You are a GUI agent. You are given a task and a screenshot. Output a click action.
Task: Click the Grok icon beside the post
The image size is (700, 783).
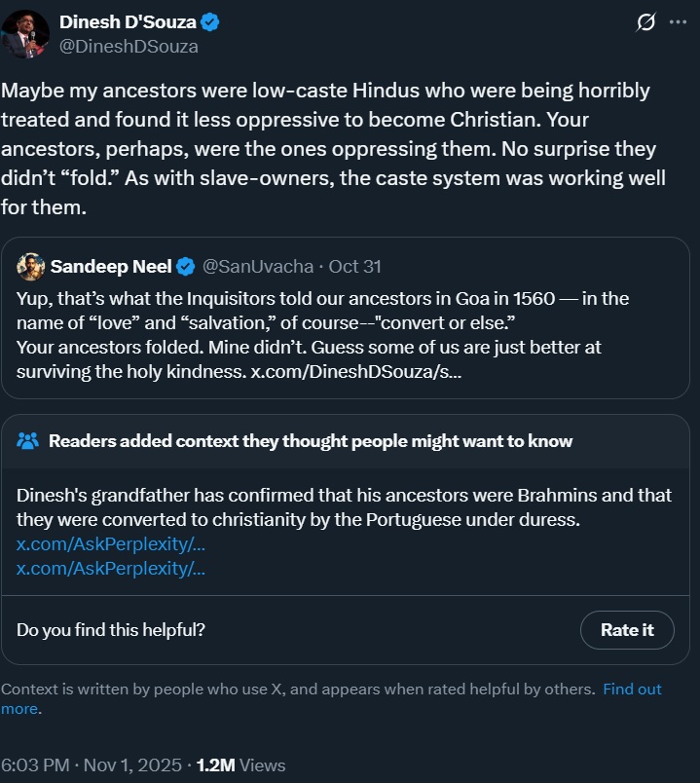(644, 22)
